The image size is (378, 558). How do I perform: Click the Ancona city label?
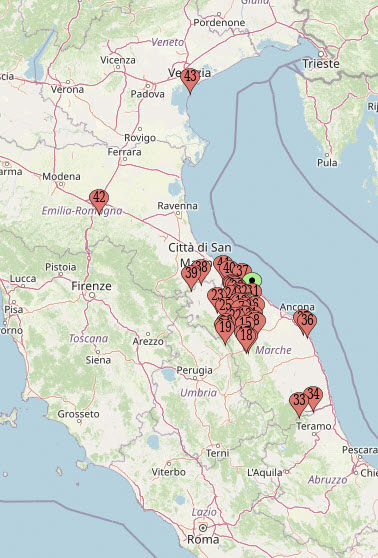[x=297, y=307]
